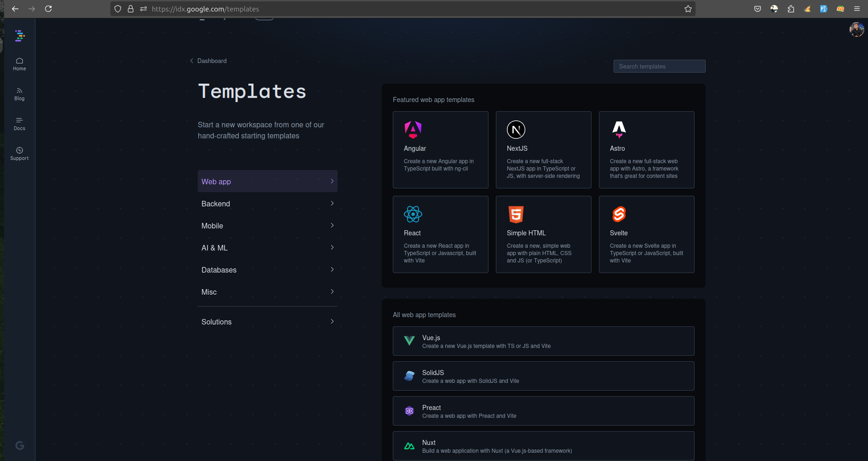The image size is (868, 461).
Task: Open the React template title
Action: (412, 233)
